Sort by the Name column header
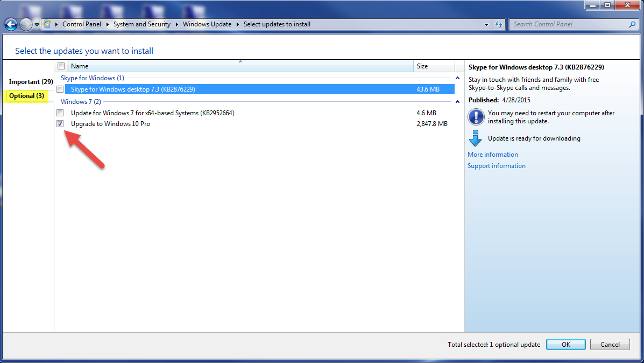644x363 pixels. [240, 66]
